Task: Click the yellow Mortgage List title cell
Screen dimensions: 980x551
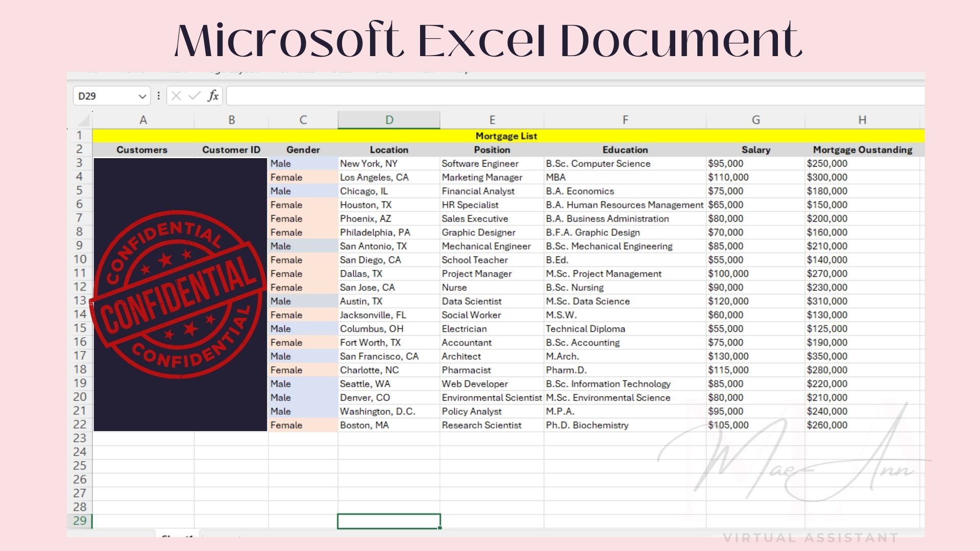Action: [506, 136]
